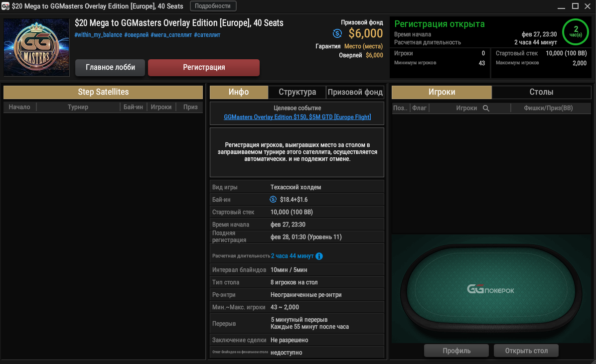
Task: Click the GGMasters tournament logo image
Action: tap(36, 47)
